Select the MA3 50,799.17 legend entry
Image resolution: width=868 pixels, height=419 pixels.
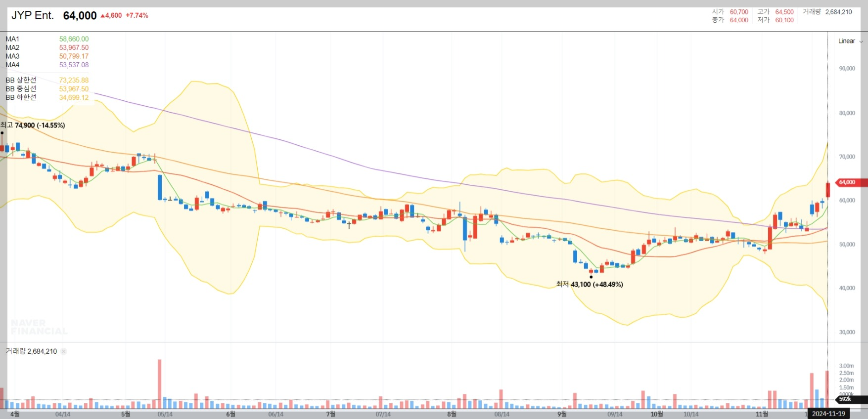click(47, 56)
